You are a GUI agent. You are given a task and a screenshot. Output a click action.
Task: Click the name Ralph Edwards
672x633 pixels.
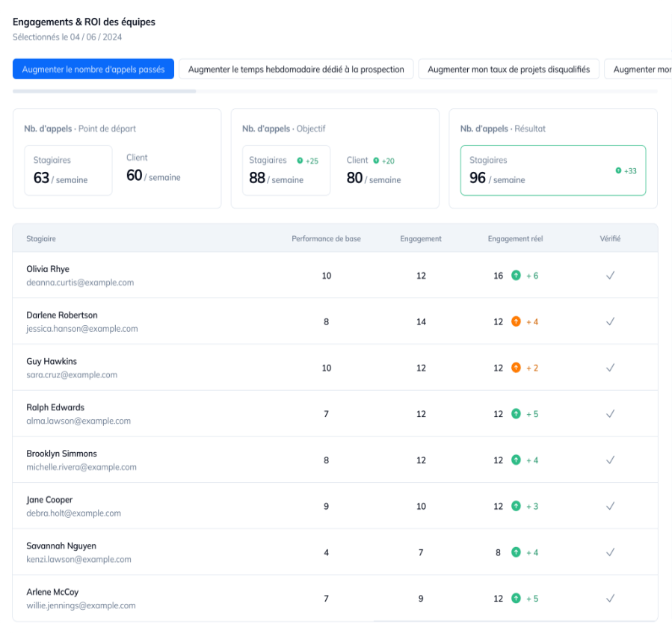tap(55, 407)
